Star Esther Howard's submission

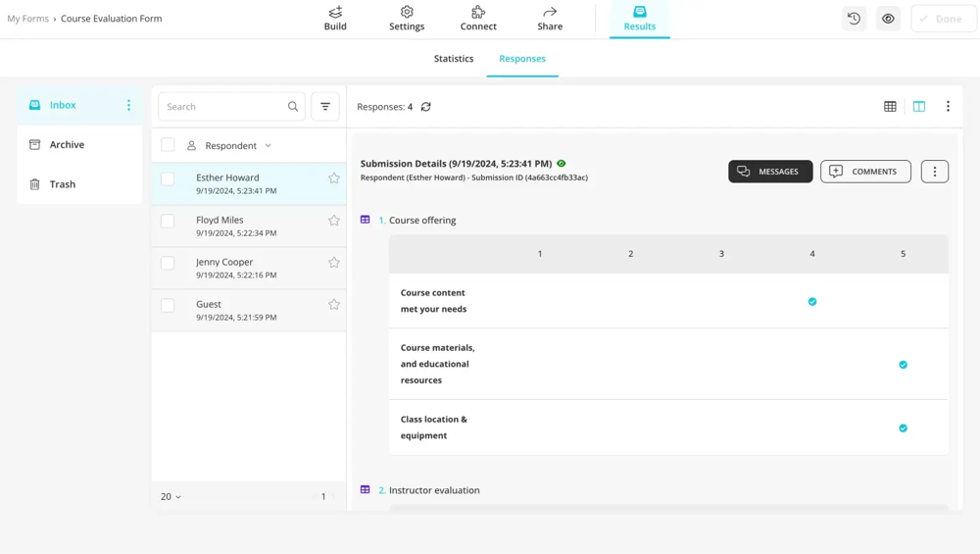click(334, 178)
